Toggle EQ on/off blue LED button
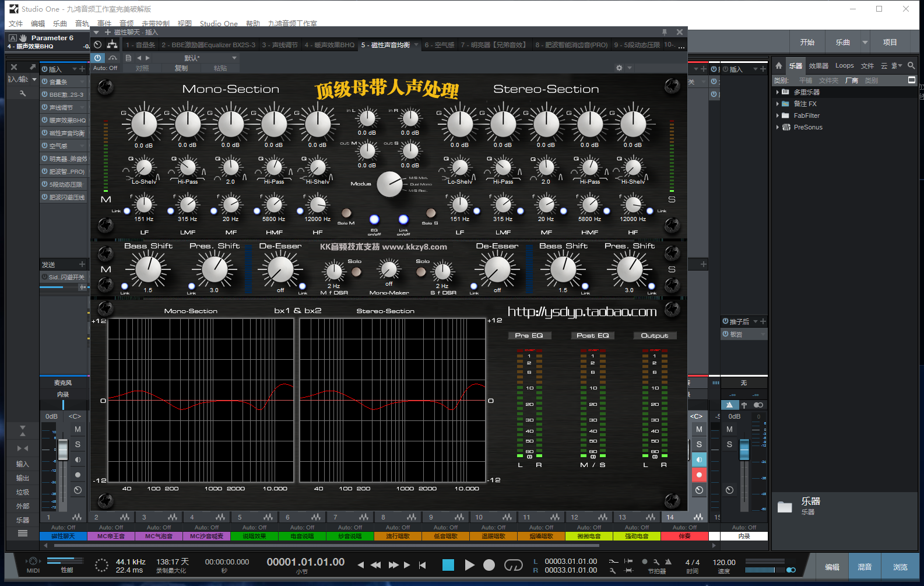 click(x=374, y=219)
